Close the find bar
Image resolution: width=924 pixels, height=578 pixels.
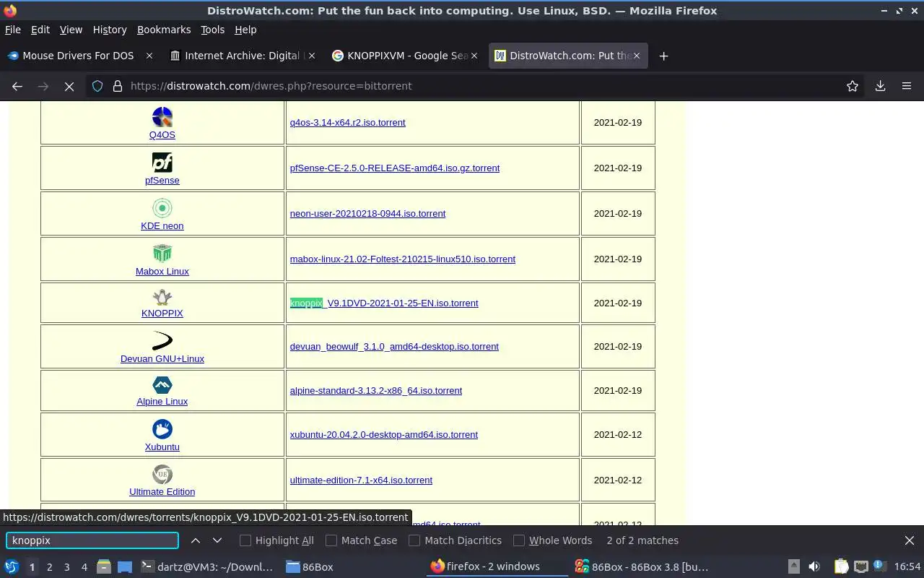[x=910, y=540]
